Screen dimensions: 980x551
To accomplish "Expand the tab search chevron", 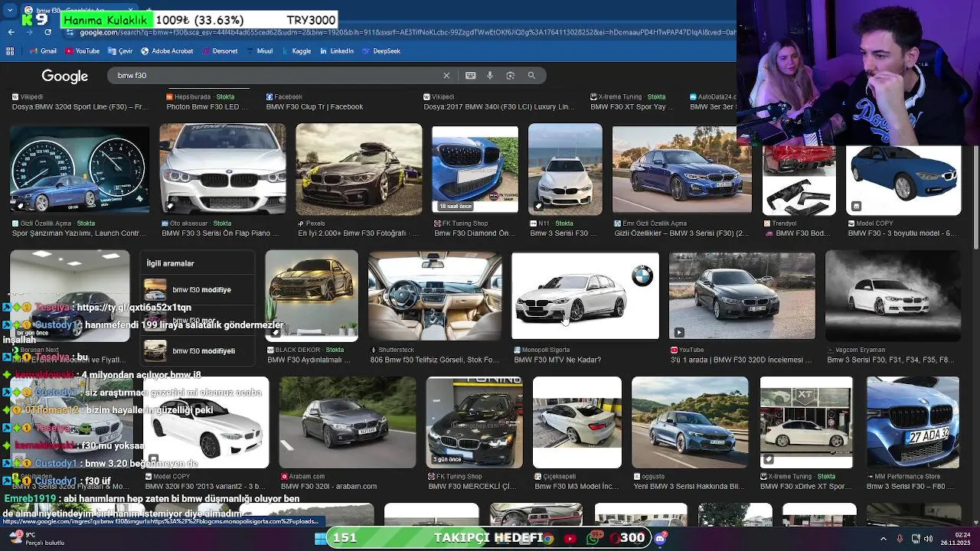I will click(11, 11).
